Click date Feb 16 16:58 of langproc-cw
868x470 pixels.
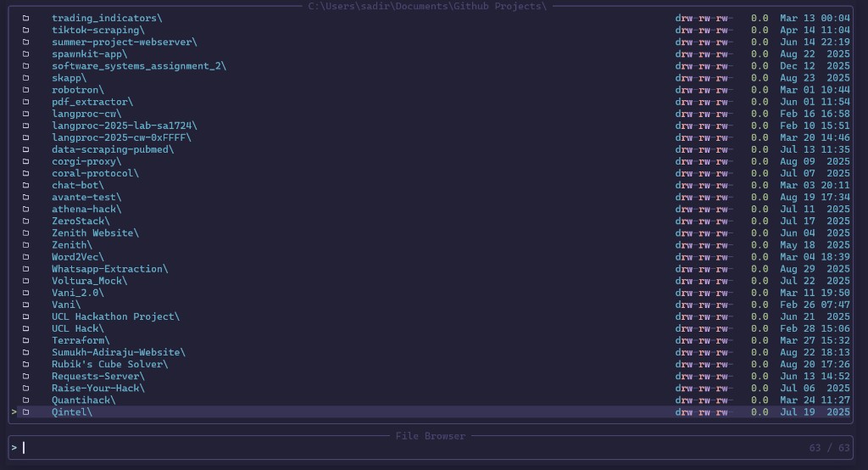pyautogui.click(x=815, y=114)
